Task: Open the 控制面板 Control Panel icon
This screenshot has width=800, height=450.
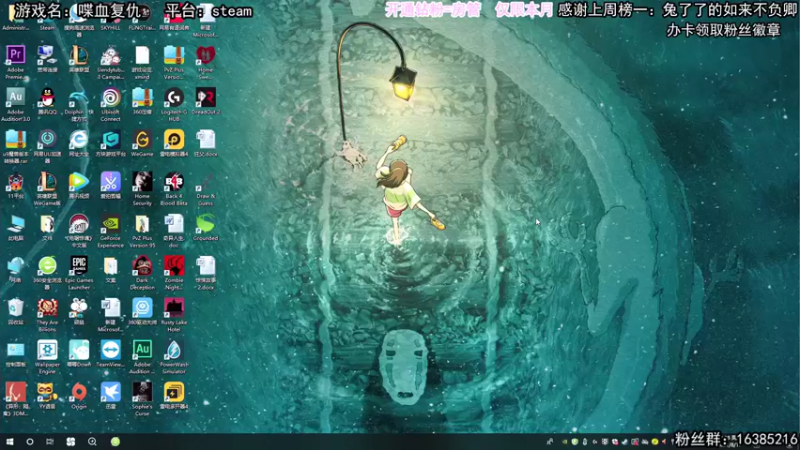Action: 15,351
